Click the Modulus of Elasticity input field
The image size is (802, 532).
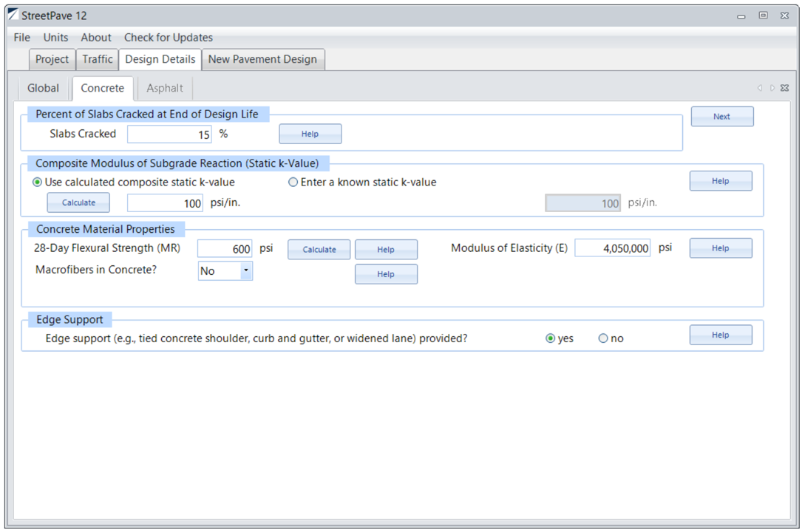pos(612,249)
